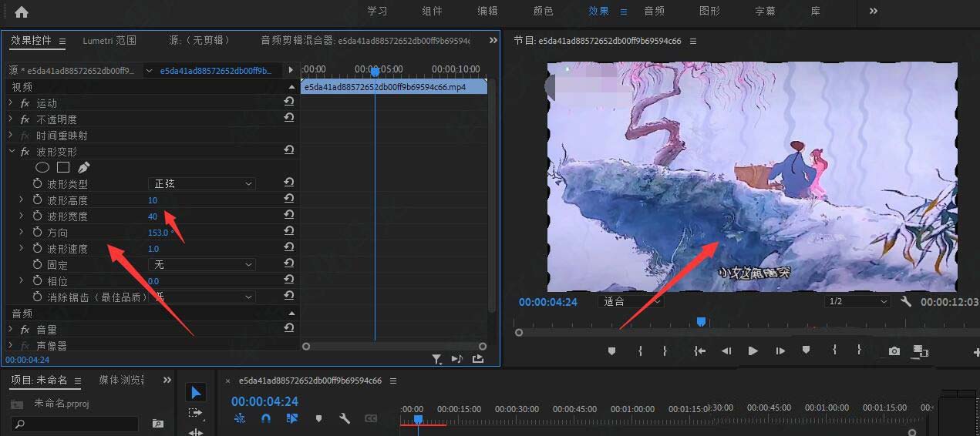
Task: Switch to the 编辑 workspace
Action: tap(487, 11)
